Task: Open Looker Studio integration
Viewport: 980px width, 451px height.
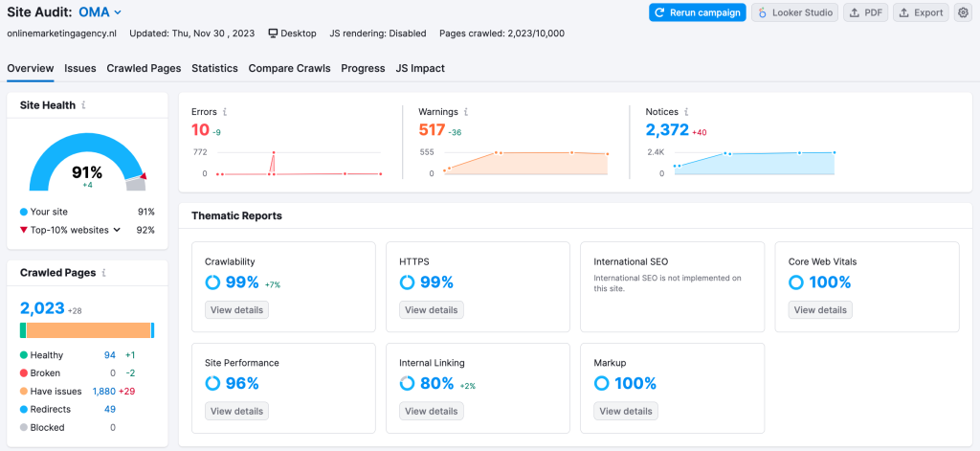Action: pos(794,12)
